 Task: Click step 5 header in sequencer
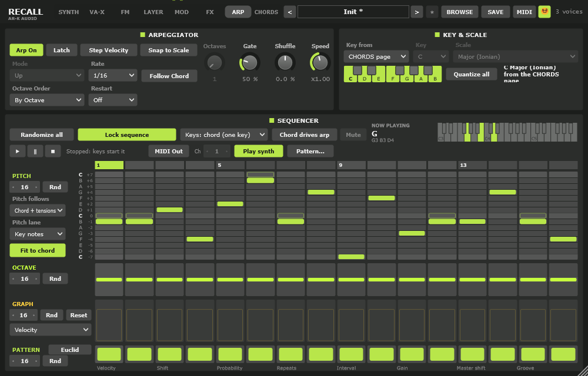tap(230, 165)
